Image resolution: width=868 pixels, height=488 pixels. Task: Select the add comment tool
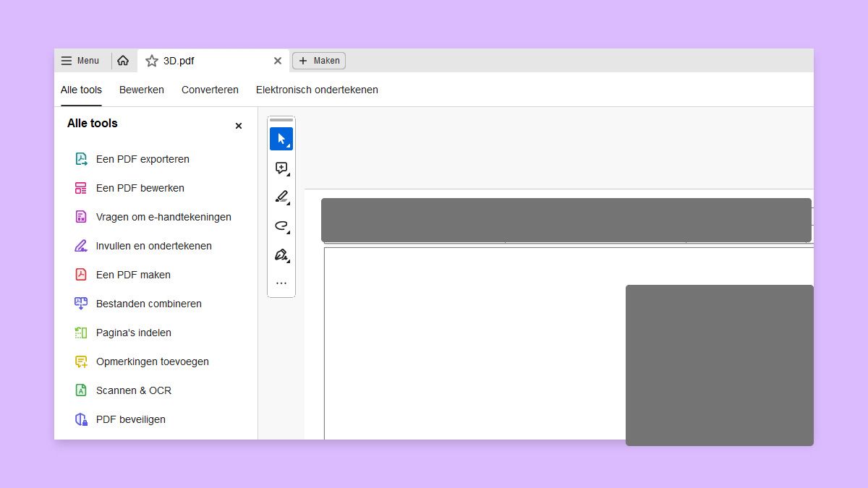(x=281, y=168)
